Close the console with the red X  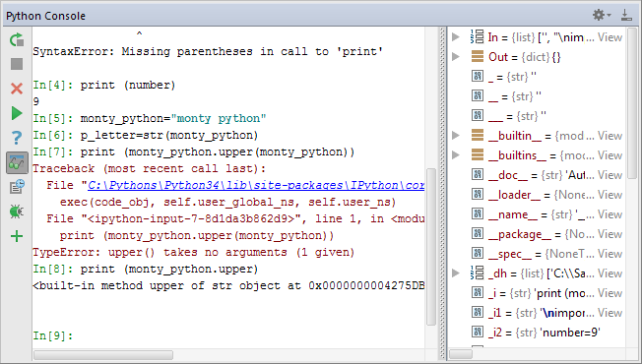(17, 89)
